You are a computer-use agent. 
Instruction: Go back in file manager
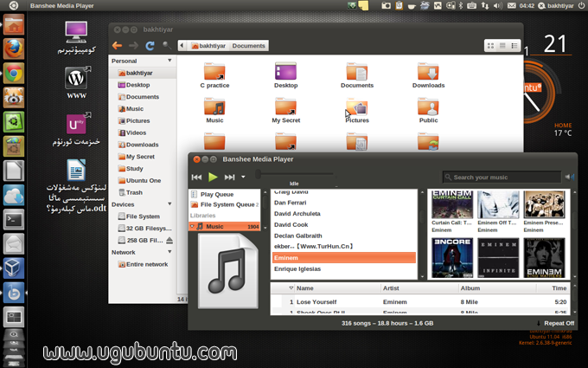coord(117,46)
